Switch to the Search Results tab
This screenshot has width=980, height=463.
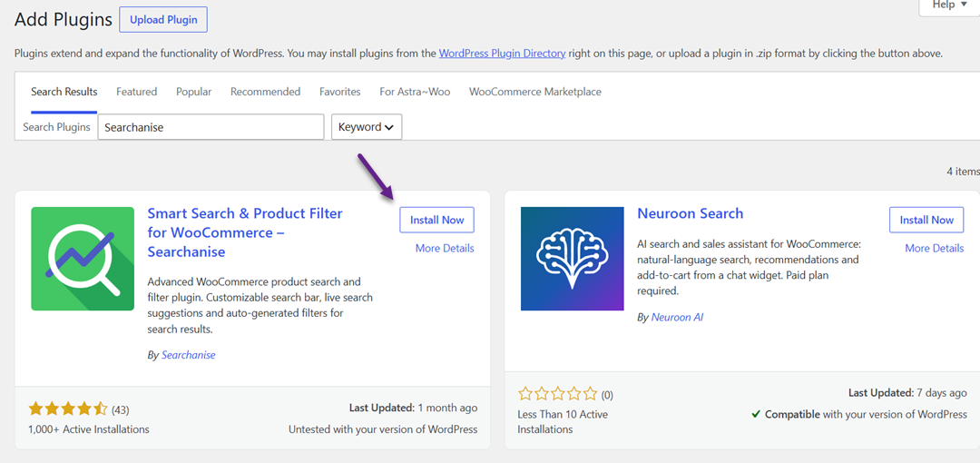[x=64, y=92]
